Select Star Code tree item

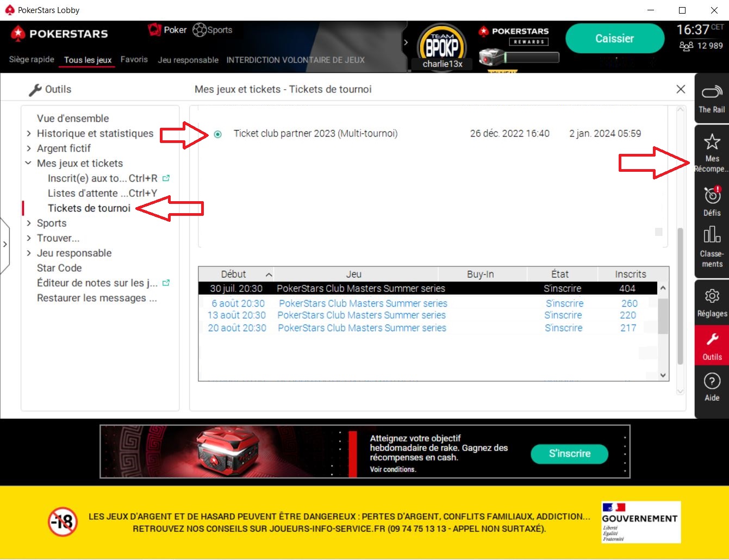click(x=59, y=267)
